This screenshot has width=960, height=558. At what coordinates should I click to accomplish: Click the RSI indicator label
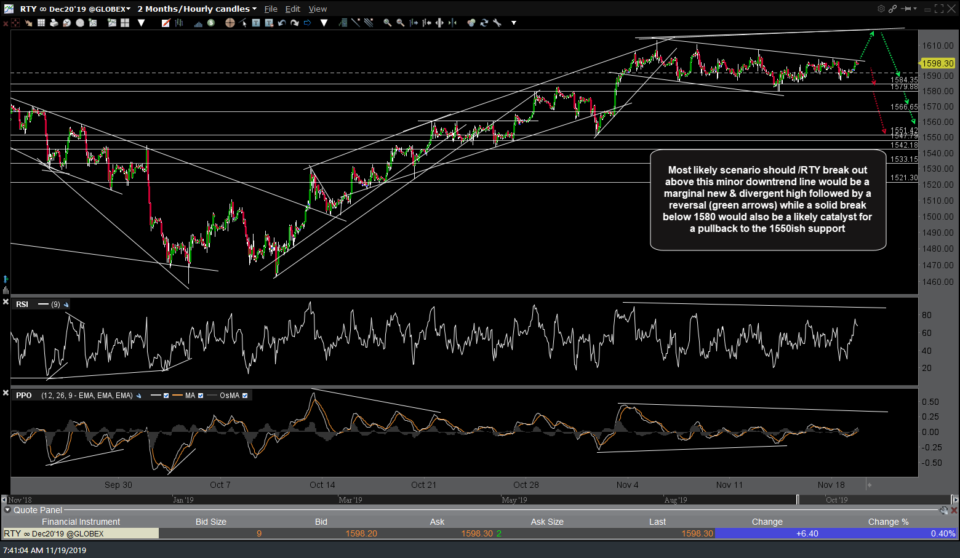coord(24,302)
